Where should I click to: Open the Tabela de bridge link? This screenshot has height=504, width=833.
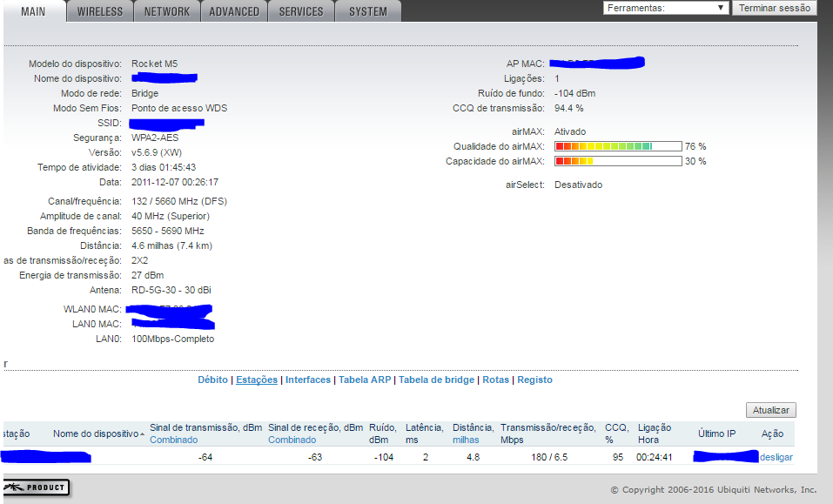(x=436, y=380)
